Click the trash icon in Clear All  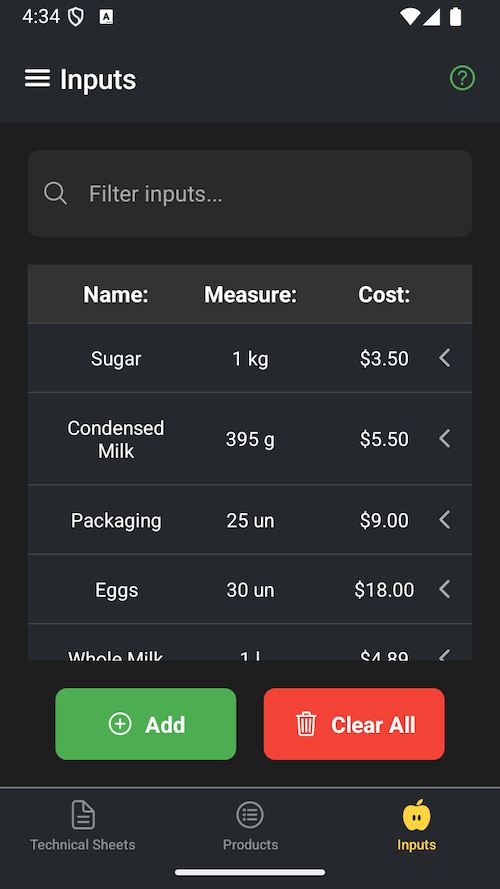point(306,724)
